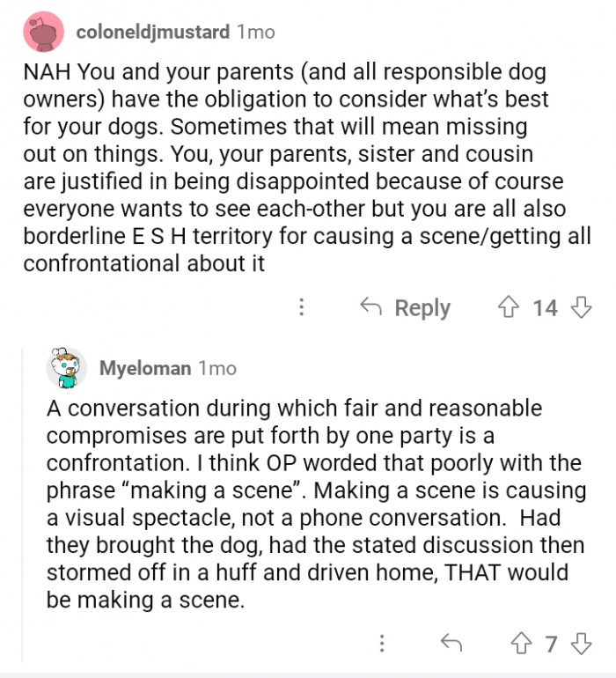
Task: Click the 1mo timestamp beside coloneldjmustard
Action: pyautogui.click(x=255, y=33)
